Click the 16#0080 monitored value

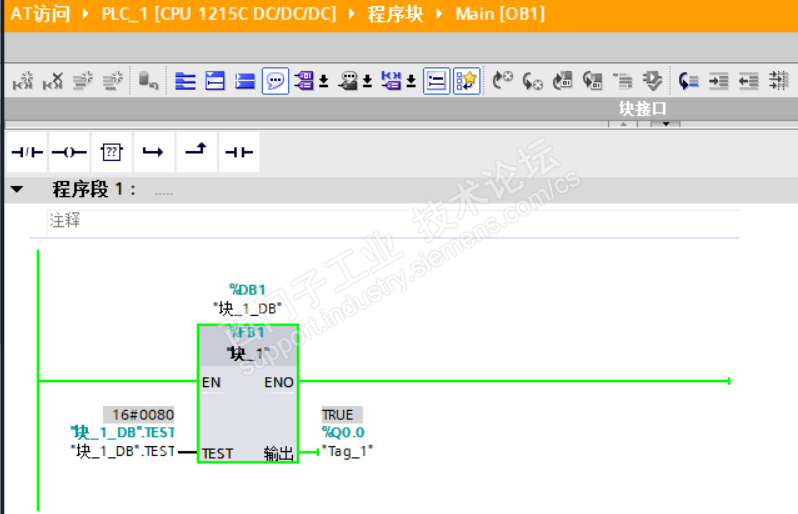pos(139,415)
